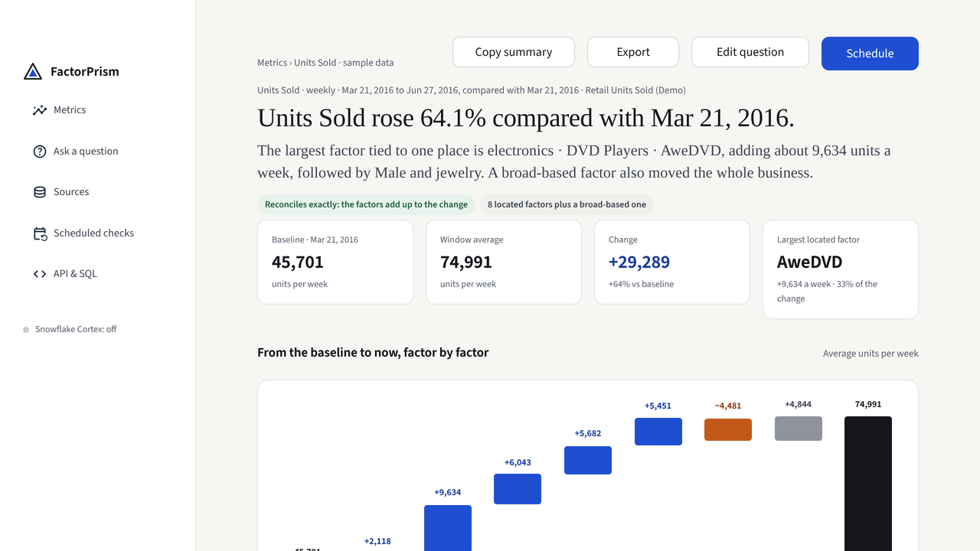Click the API & SQL code icon
980x551 pixels.
[x=40, y=274]
